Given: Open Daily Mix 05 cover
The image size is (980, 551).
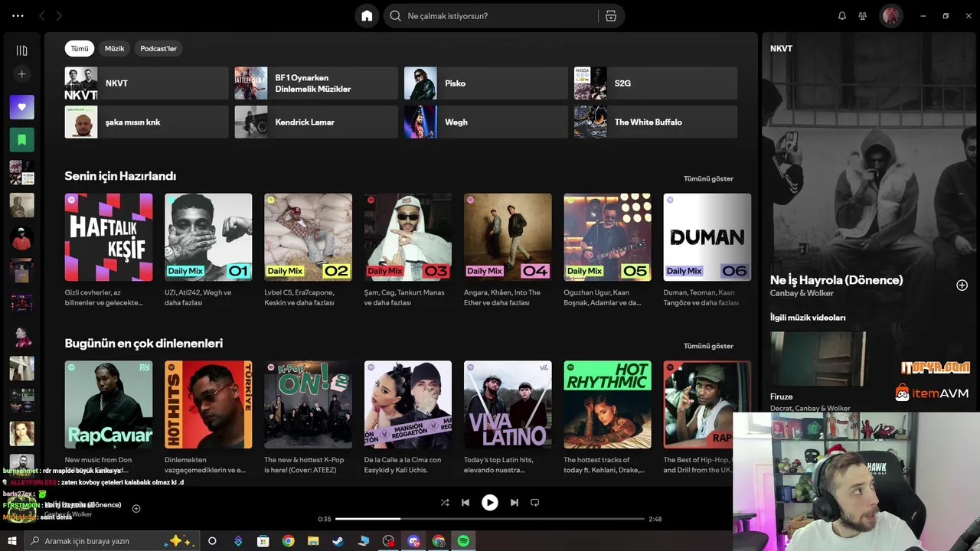Looking at the screenshot, I should 608,237.
